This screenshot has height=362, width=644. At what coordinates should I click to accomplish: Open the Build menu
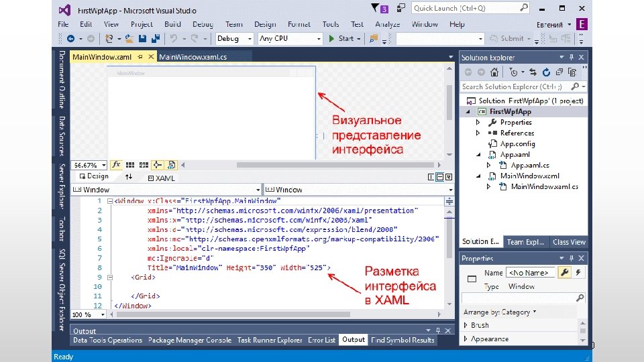click(x=172, y=24)
